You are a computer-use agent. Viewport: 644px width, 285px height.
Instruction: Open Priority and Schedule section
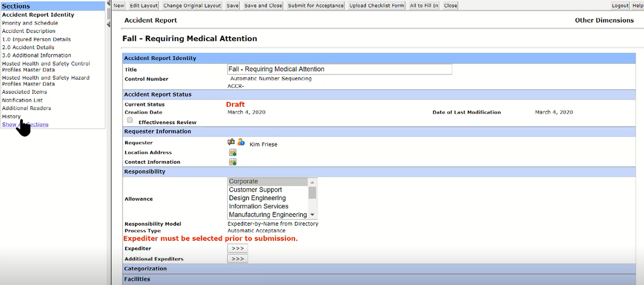(30, 23)
